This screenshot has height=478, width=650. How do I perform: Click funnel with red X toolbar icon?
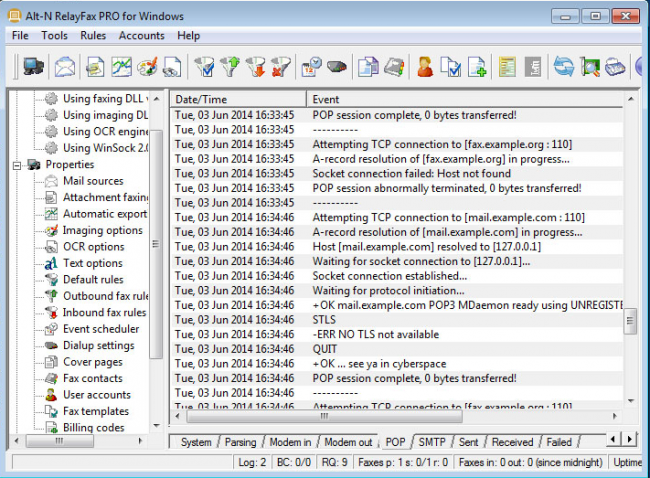(x=281, y=67)
